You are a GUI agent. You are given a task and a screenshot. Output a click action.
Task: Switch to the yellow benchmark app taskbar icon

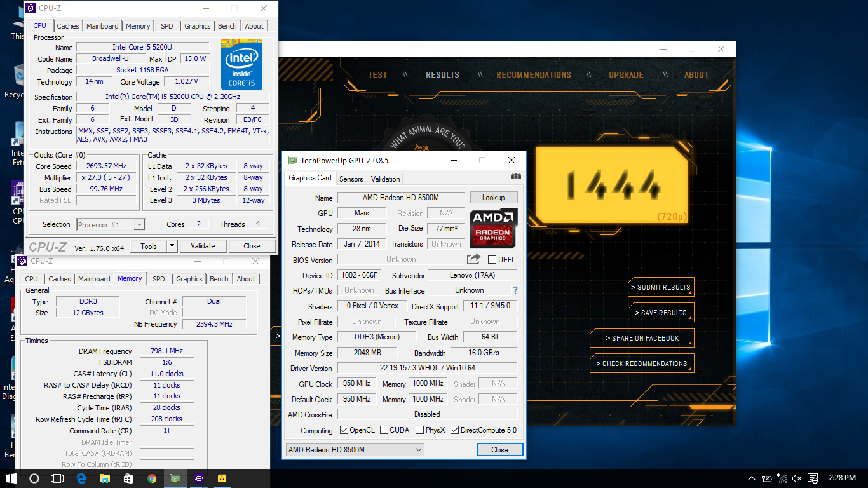tap(222, 478)
